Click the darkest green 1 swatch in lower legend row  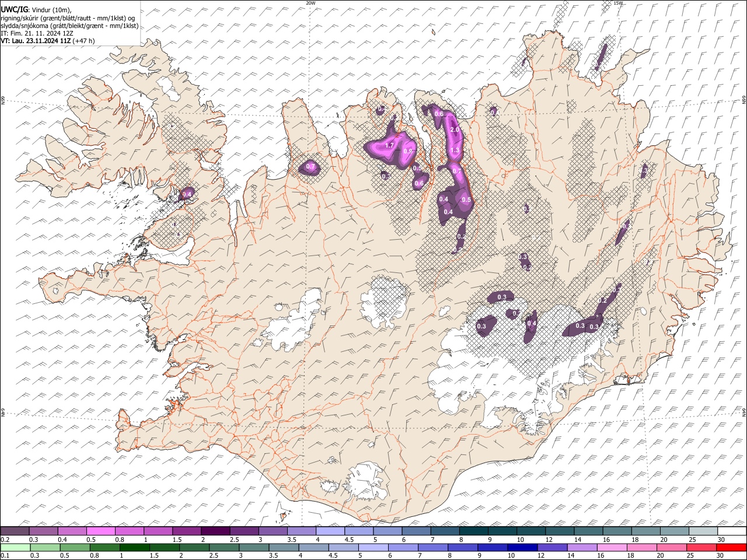coord(134,547)
